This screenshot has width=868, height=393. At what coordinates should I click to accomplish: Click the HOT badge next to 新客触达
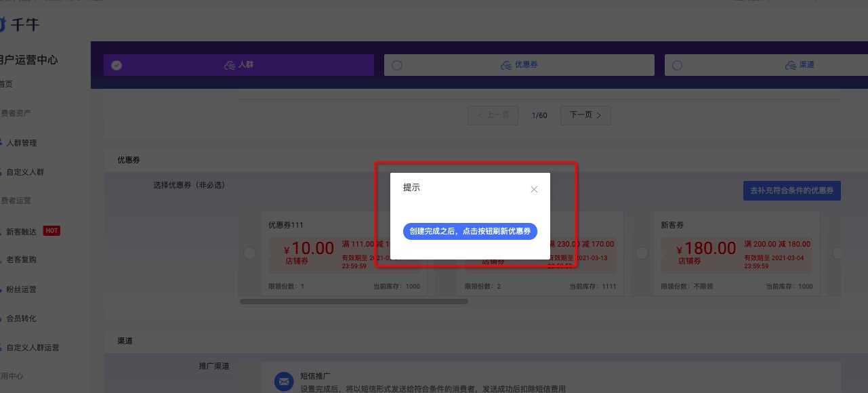tap(51, 230)
